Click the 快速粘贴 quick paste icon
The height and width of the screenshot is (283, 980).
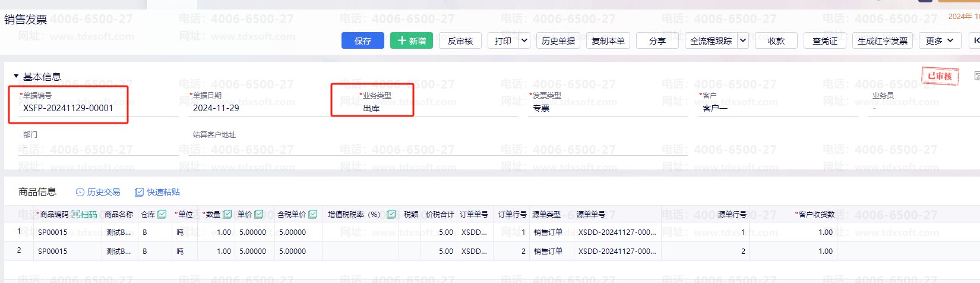140,192
